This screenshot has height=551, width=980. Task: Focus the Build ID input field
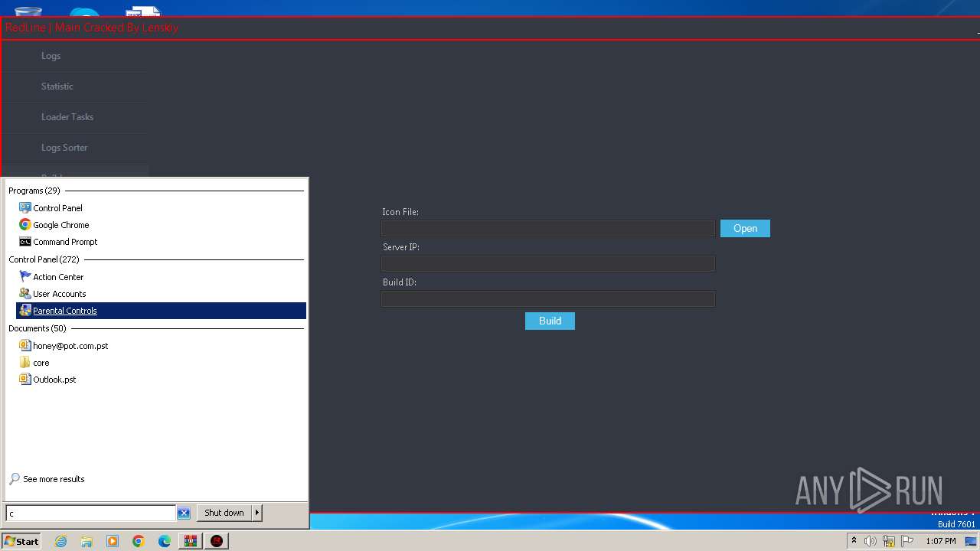tap(548, 298)
